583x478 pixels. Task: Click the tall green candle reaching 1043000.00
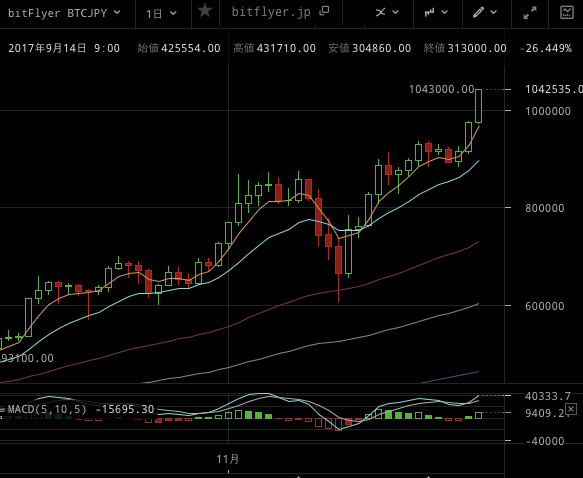(479, 106)
